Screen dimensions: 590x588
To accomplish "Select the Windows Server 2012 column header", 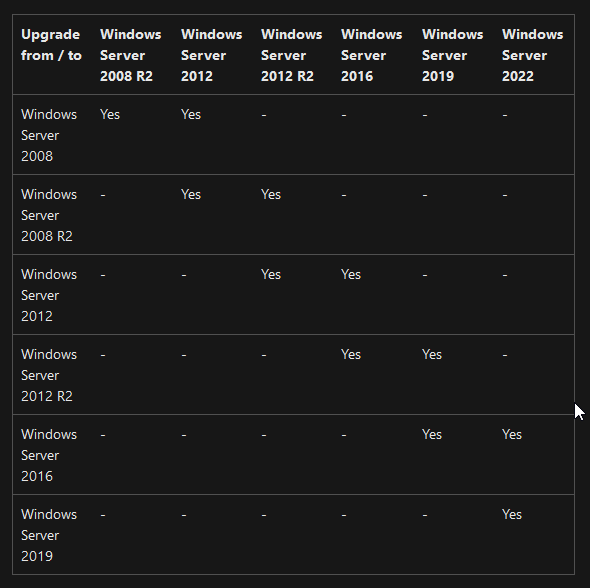I will pos(211,55).
